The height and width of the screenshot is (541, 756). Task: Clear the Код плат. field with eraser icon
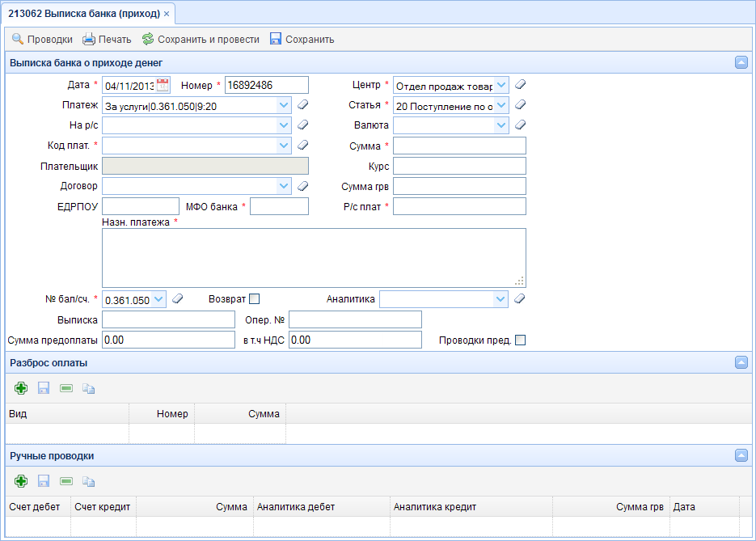[302, 145]
